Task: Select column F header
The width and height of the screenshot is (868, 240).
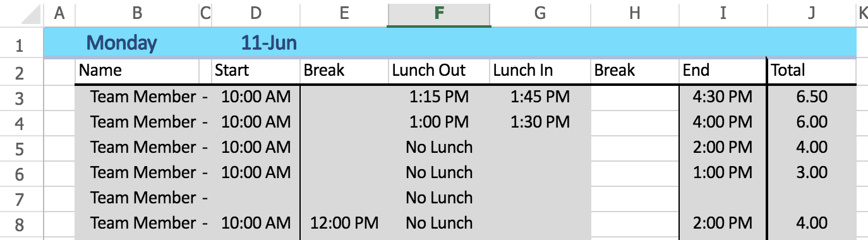Action: [x=438, y=13]
